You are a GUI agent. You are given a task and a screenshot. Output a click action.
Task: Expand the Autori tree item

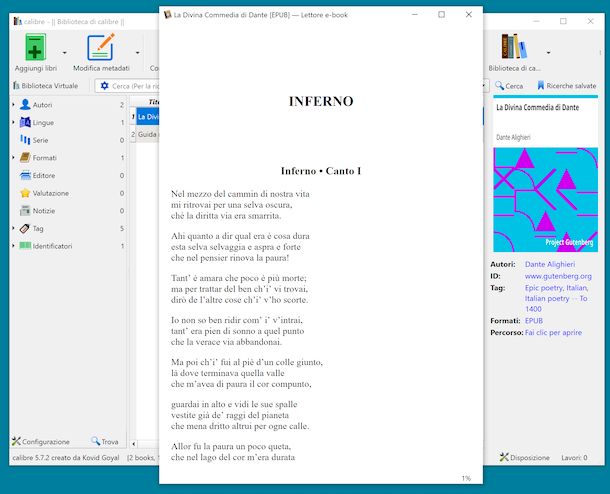(x=13, y=105)
